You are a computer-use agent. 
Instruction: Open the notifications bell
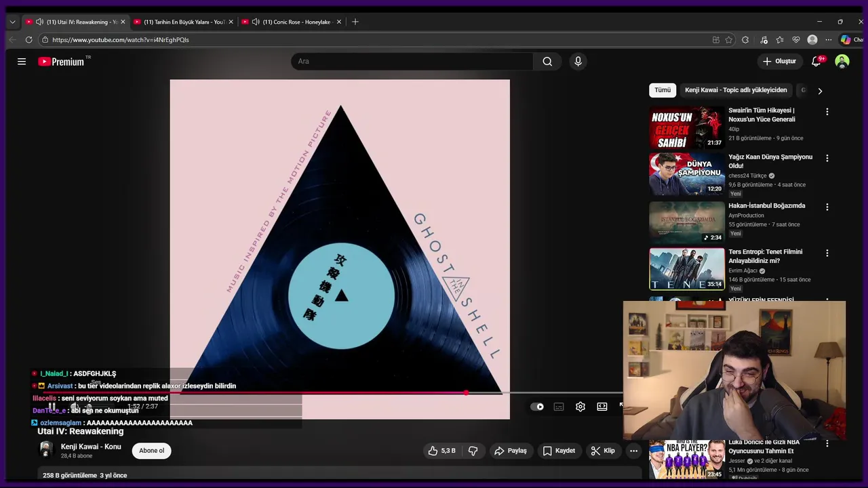pos(816,62)
